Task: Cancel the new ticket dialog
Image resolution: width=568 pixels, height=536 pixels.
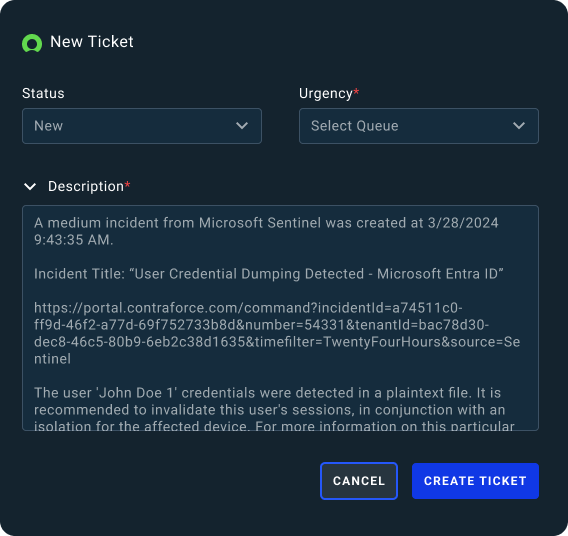Action: pyautogui.click(x=359, y=481)
